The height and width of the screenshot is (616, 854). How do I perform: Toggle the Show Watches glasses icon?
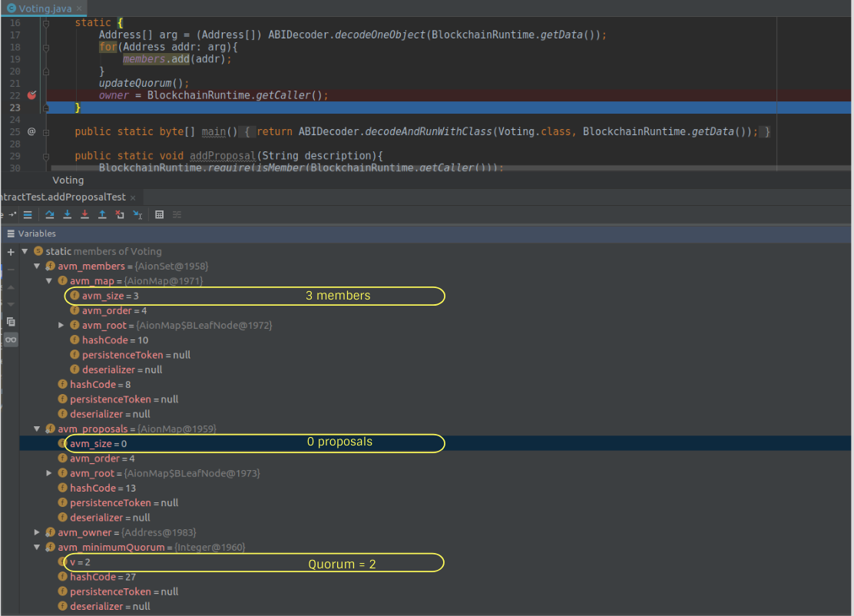point(11,339)
